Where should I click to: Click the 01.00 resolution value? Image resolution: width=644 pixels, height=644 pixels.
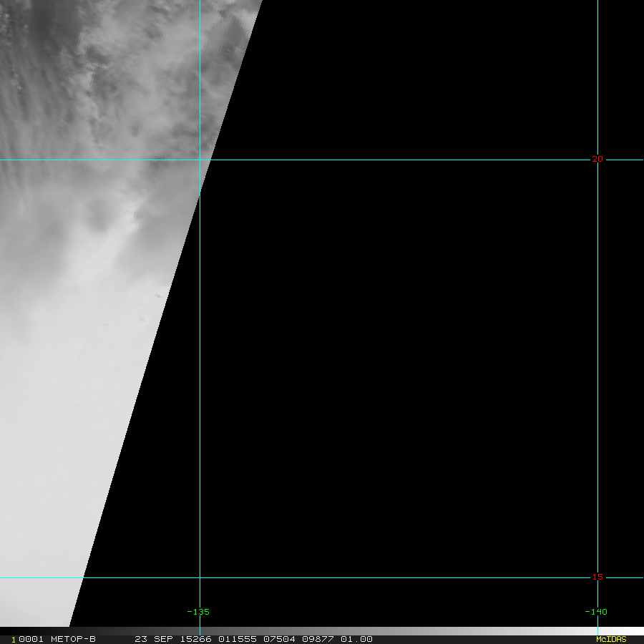pos(356,639)
